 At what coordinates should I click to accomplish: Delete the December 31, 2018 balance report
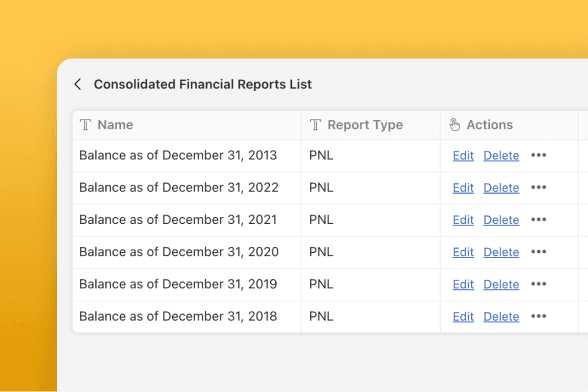pos(501,317)
